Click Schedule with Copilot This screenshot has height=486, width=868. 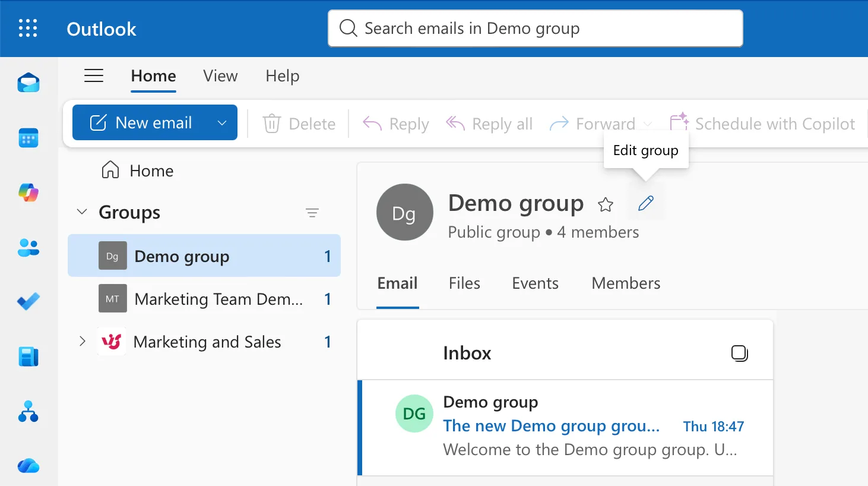(763, 124)
